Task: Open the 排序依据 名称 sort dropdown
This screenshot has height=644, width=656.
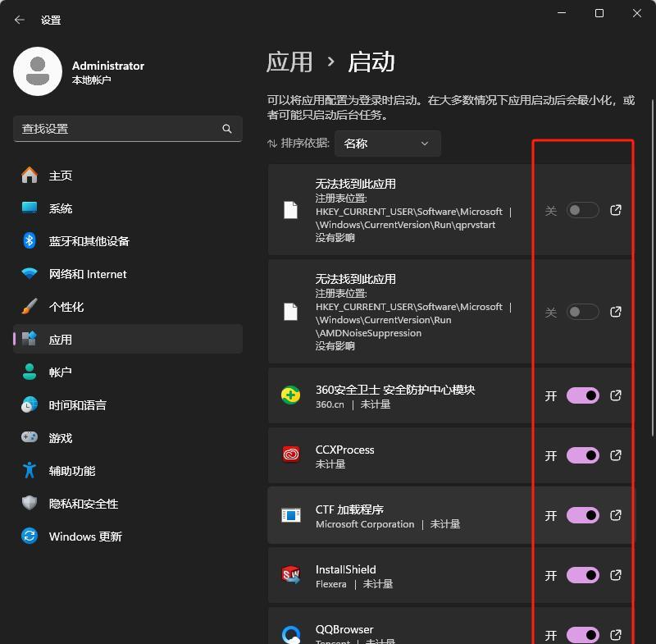Action: coord(387,144)
